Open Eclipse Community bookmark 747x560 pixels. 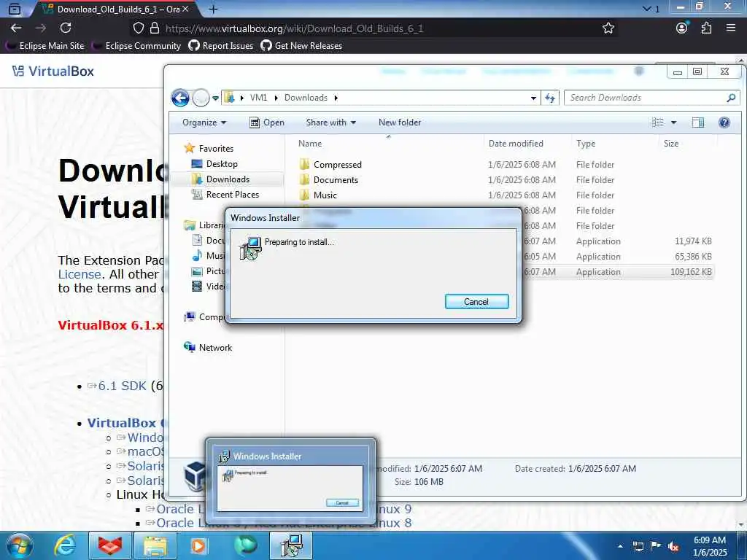pyautogui.click(x=137, y=46)
